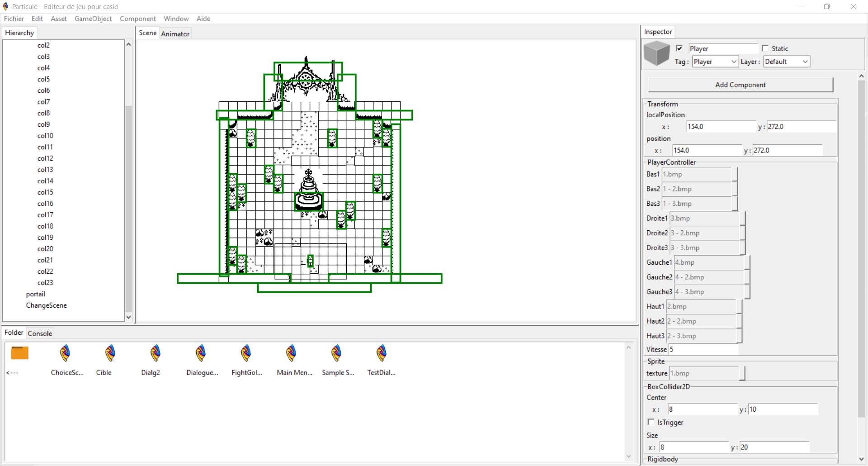This screenshot has height=466, width=868.
Task: Open the Component menu
Action: [138, 19]
